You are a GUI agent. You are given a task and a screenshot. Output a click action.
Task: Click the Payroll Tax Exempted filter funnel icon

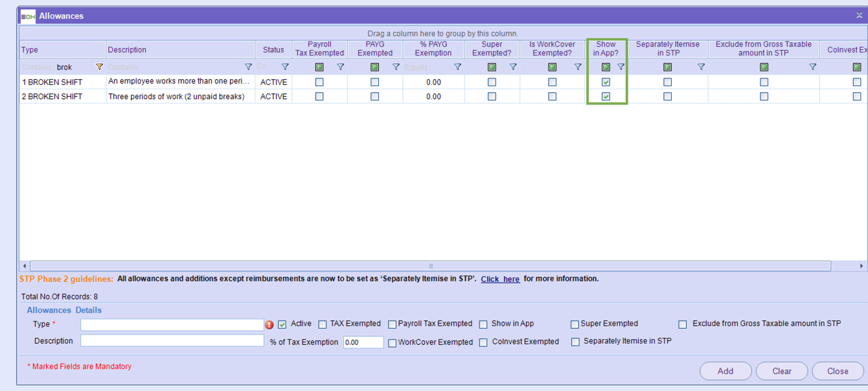[x=341, y=67]
